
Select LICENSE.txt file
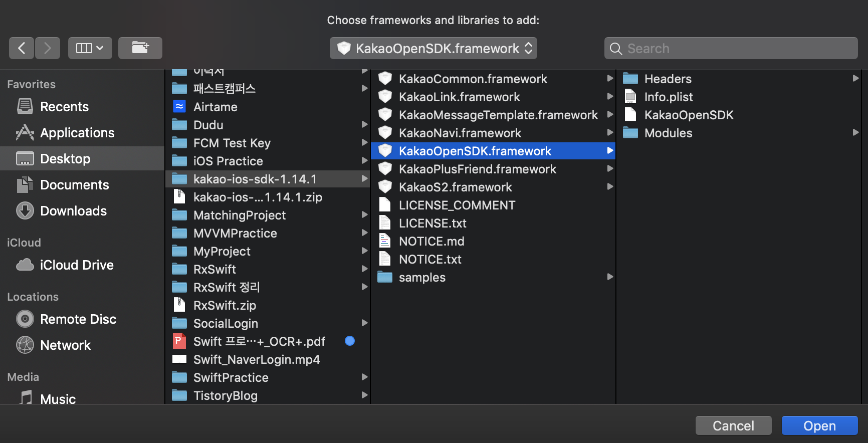(x=493, y=223)
